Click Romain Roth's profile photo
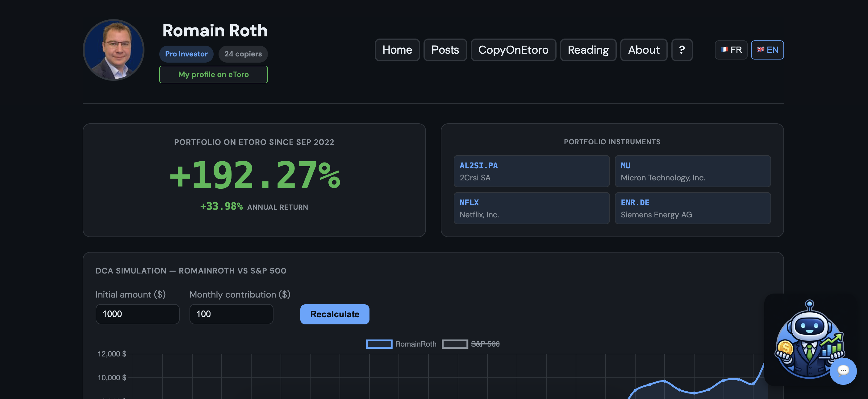Image resolution: width=868 pixels, height=399 pixels. coord(114,50)
